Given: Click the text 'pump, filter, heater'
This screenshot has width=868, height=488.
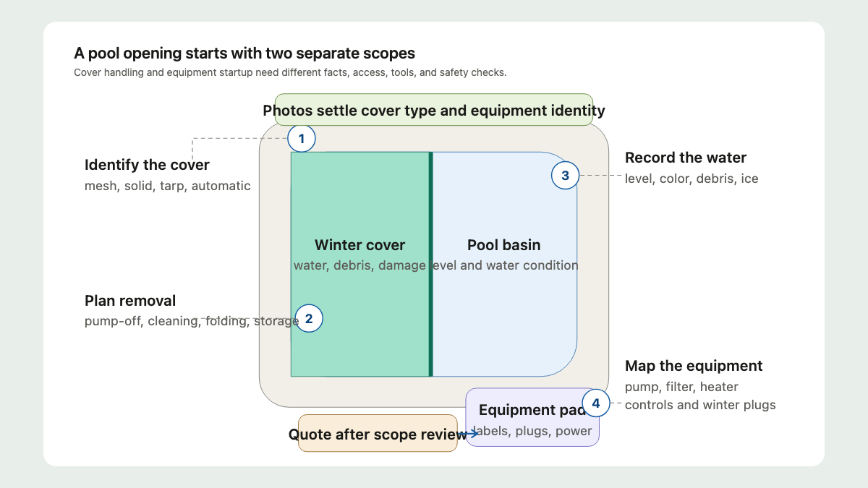Looking at the screenshot, I should point(681,387).
